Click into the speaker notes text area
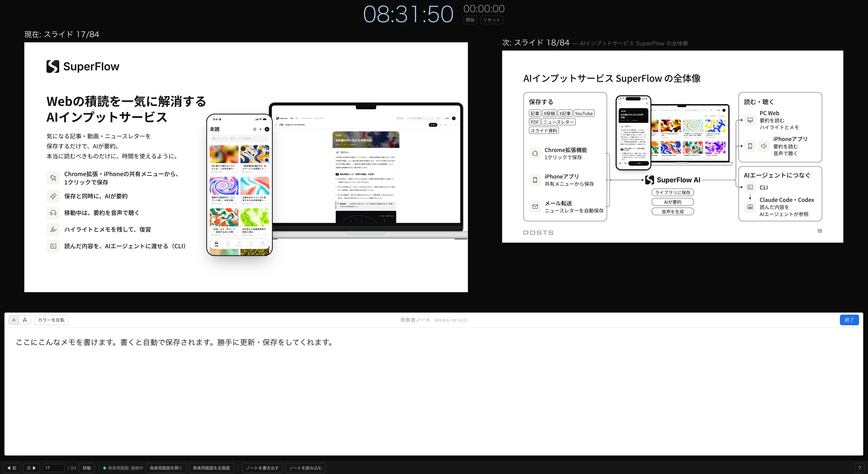The width and height of the screenshot is (868, 474). pos(434,391)
